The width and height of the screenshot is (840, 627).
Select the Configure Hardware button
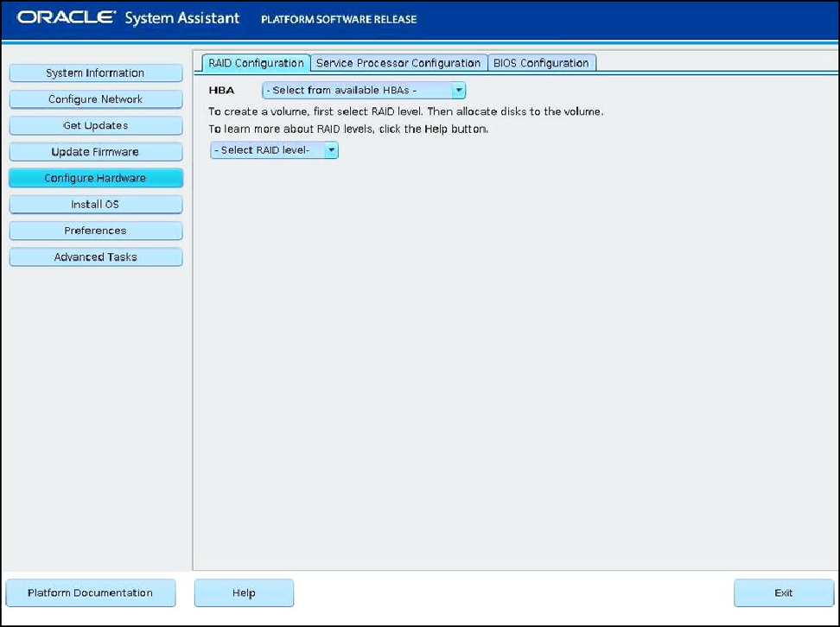tap(95, 178)
